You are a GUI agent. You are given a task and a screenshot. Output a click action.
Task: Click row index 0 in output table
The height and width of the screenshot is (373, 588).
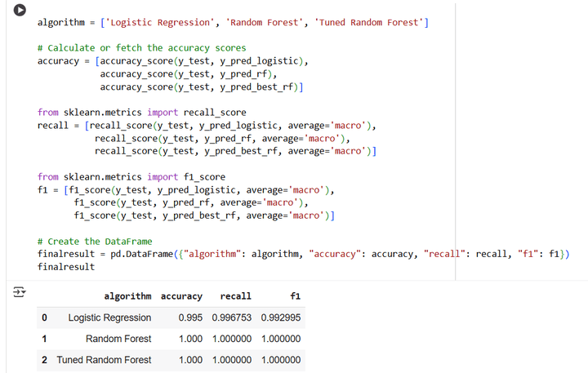click(44, 317)
